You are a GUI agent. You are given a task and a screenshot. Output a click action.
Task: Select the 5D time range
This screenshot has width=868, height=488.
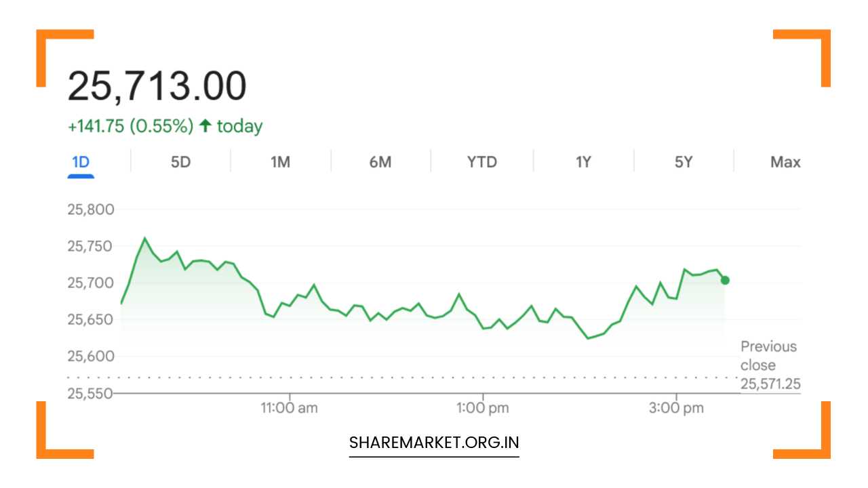[180, 161]
